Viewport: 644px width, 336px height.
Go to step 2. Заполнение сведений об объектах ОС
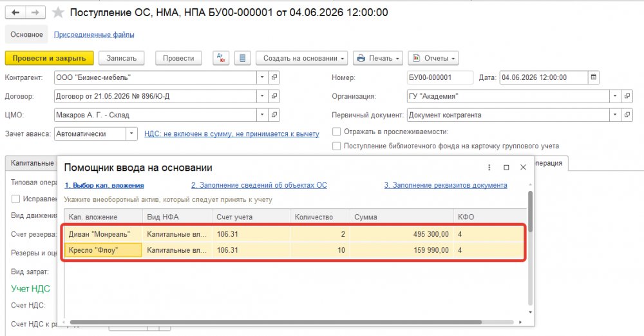[259, 186]
